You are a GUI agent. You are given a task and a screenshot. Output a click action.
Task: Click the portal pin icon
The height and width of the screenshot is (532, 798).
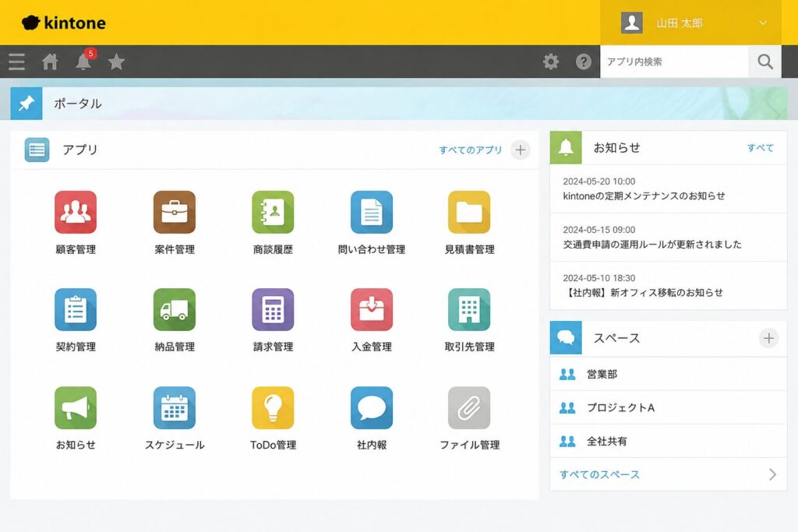pos(26,104)
